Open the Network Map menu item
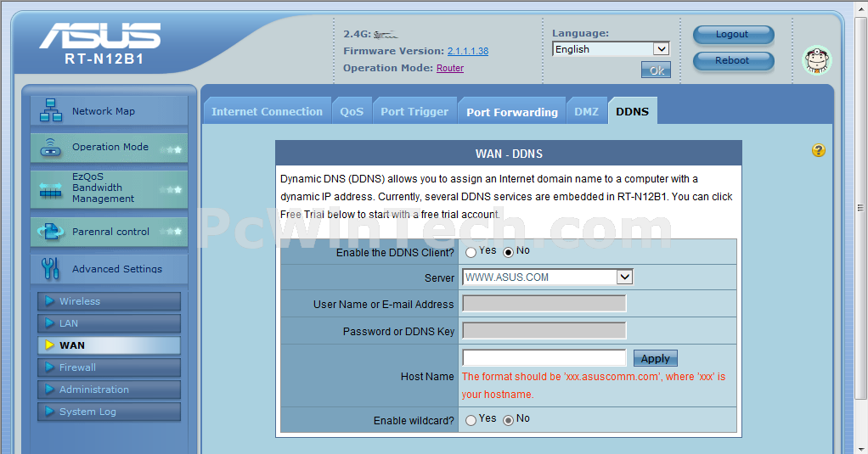 click(109, 110)
